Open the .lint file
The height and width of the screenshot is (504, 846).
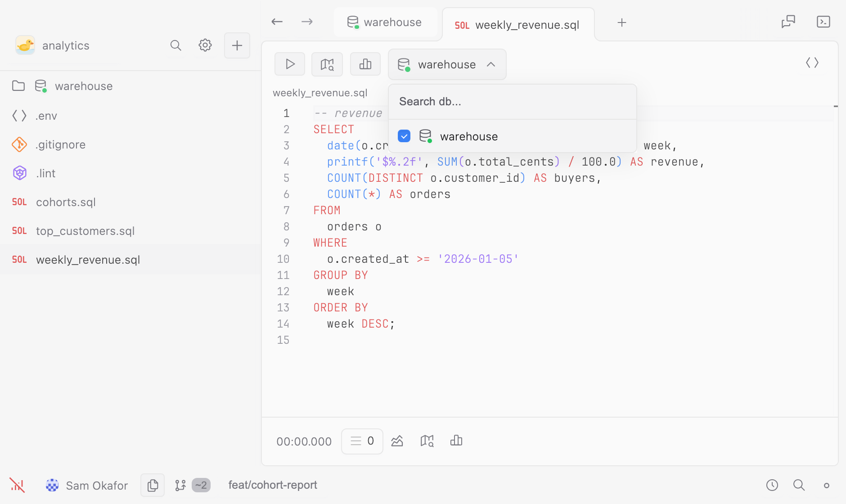pos(130,173)
